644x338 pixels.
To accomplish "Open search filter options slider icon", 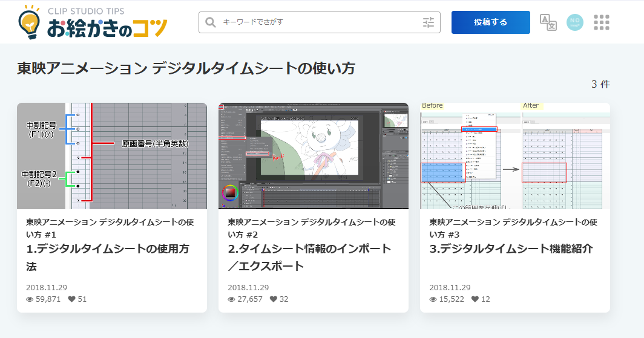I will click(429, 22).
